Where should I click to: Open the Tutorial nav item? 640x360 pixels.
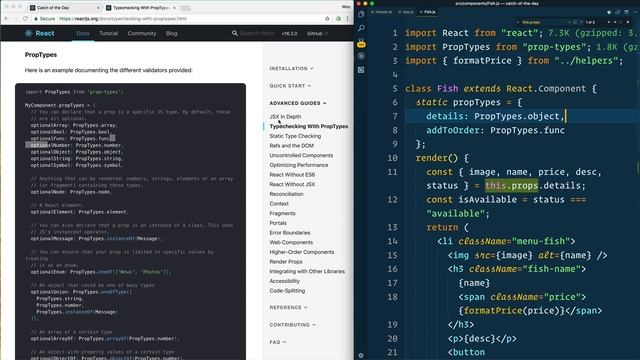[109, 33]
